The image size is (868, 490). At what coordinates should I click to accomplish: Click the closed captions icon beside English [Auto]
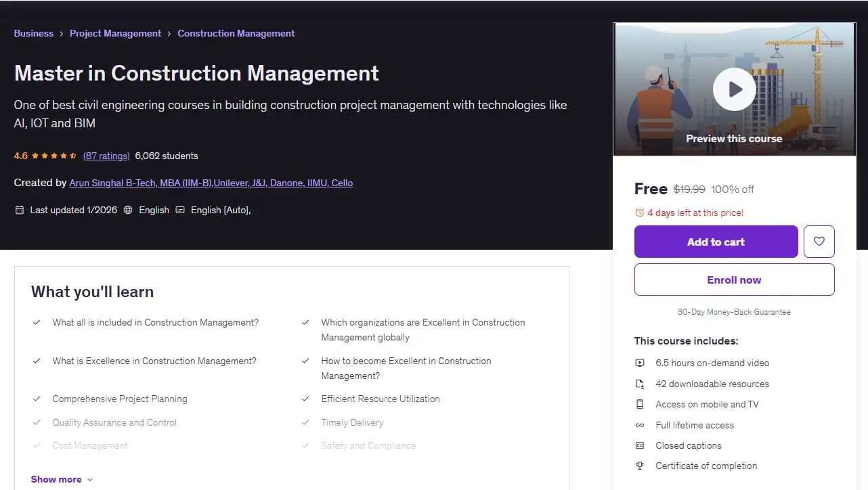180,210
